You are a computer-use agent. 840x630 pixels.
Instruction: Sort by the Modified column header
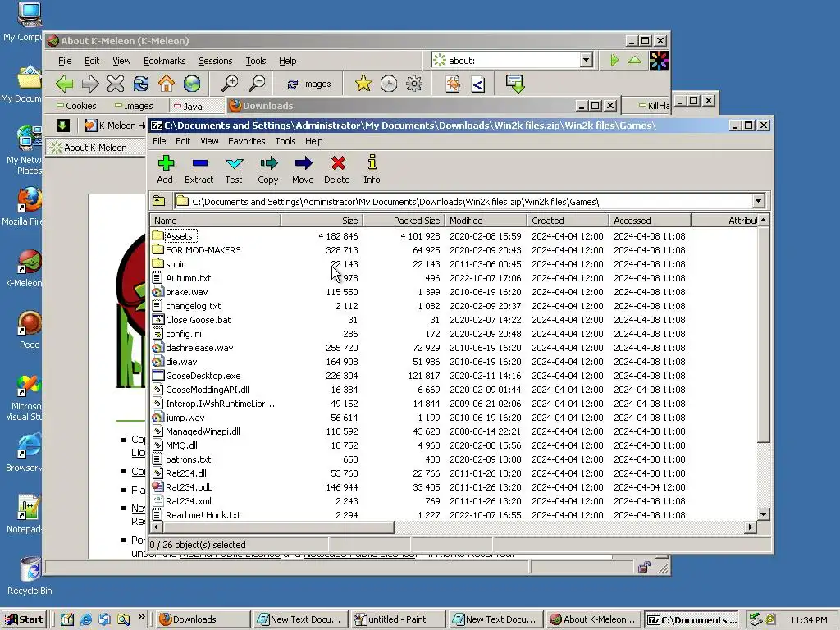click(486, 220)
